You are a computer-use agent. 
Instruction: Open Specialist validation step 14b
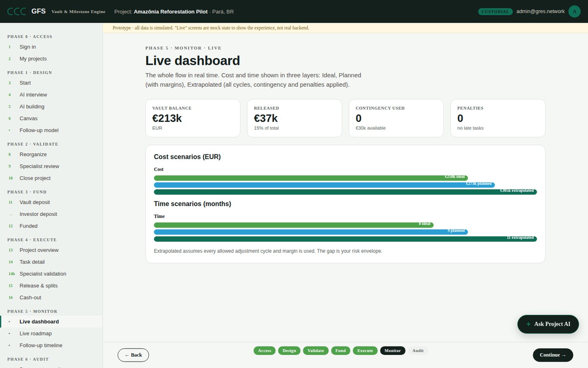pos(51,273)
